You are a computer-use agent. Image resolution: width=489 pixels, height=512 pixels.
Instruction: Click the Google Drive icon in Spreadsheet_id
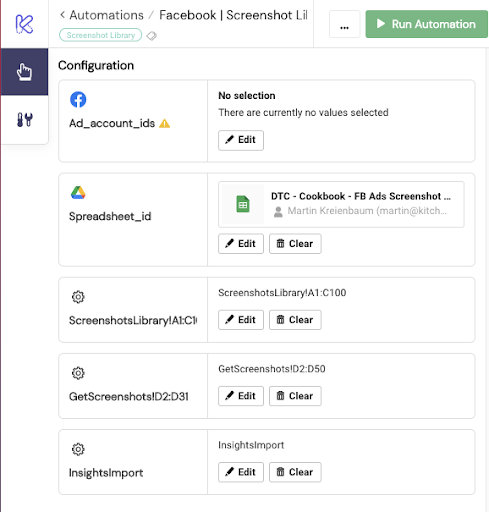(x=78, y=193)
